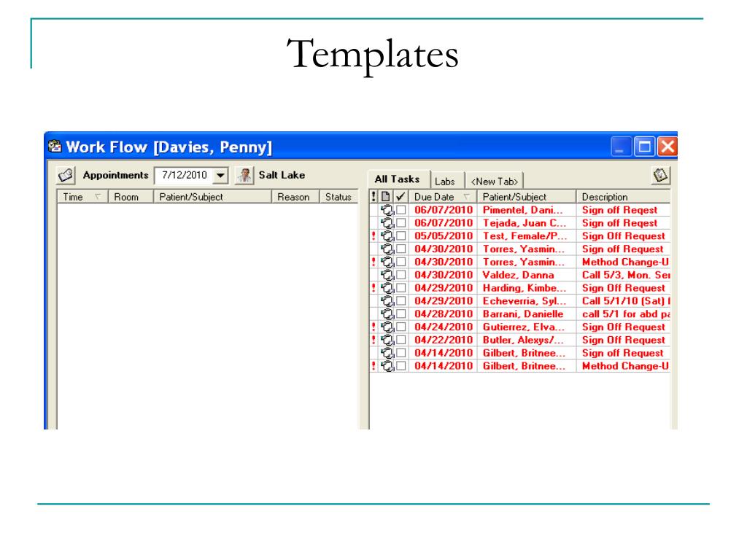Click the tasks Patient/Subject column header

[x=527, y=197]
